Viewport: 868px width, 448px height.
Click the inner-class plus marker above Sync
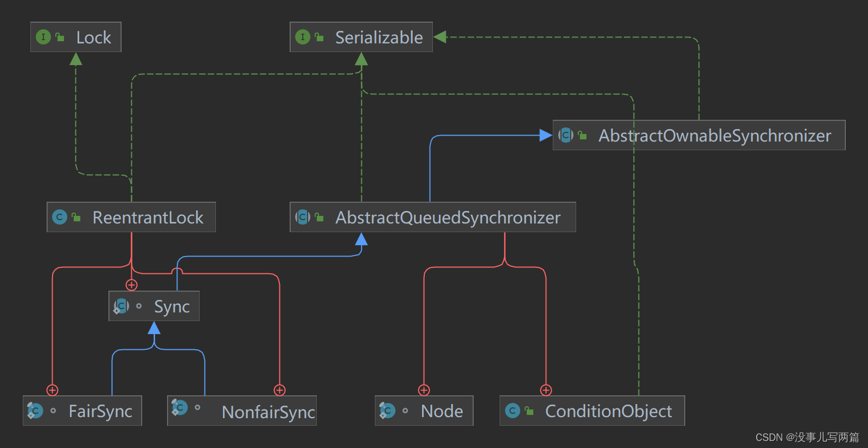(131, 285)
